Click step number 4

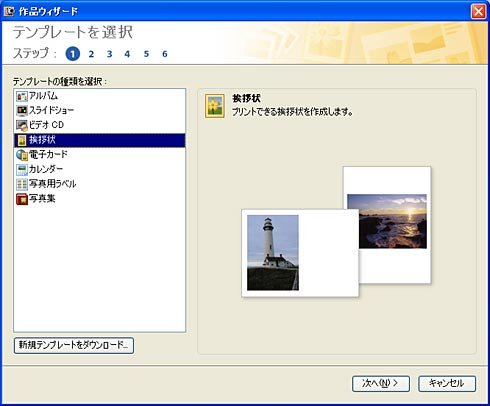pos(127,54)
